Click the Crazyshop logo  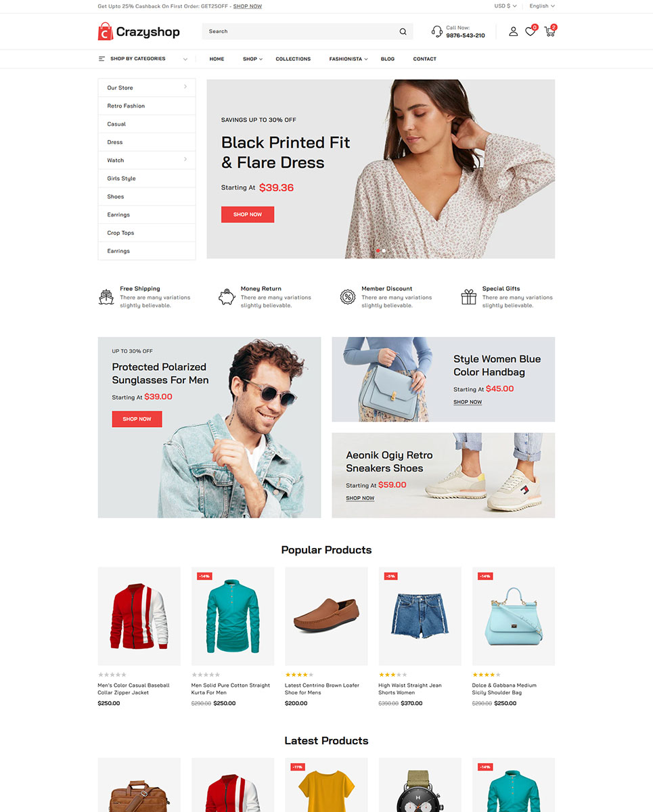139,31
